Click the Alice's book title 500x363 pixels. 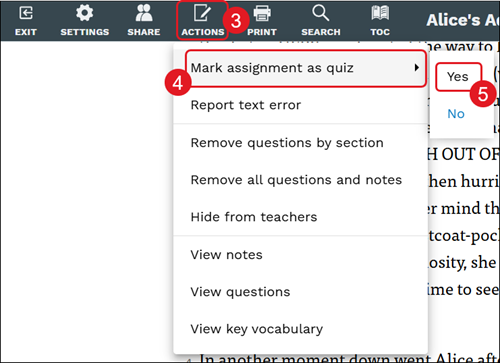pos(463,20)
